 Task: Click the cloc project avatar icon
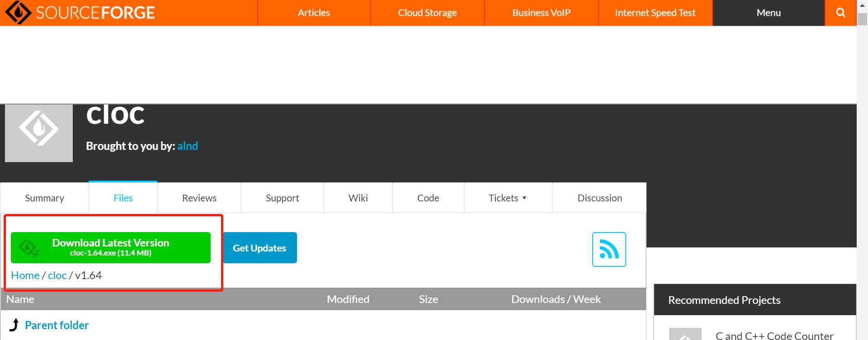[x=39, y=133]
